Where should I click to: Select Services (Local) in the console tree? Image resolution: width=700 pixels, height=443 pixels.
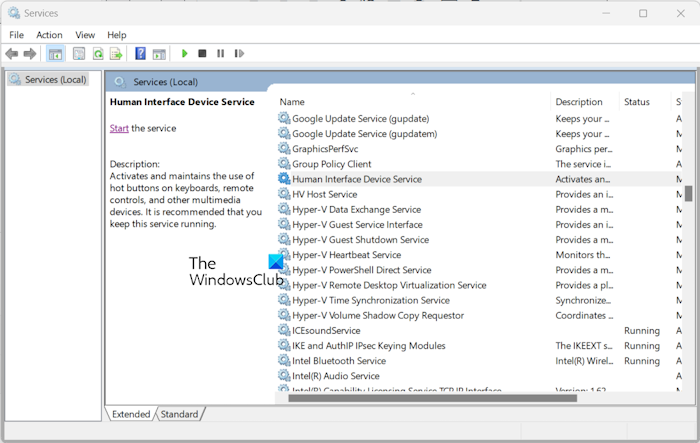click(48, 79)
